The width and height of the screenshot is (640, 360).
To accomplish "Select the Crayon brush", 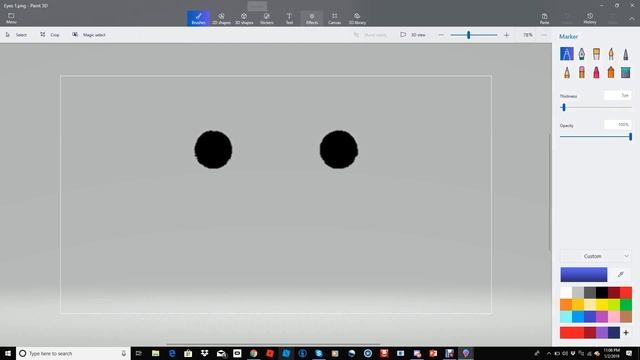I will coord(596,73).
